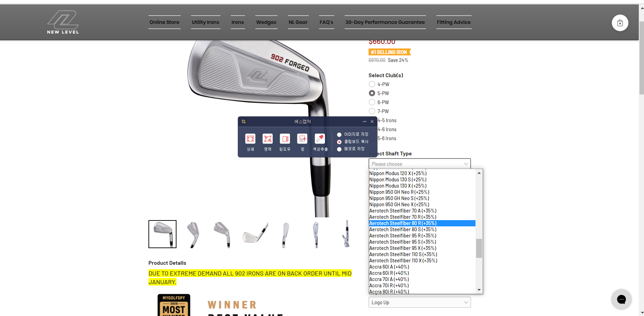This screenshot has height=316, width=644.
Task: Select the 색상추출 color picker eyedropper
Action: pos(320,139)
